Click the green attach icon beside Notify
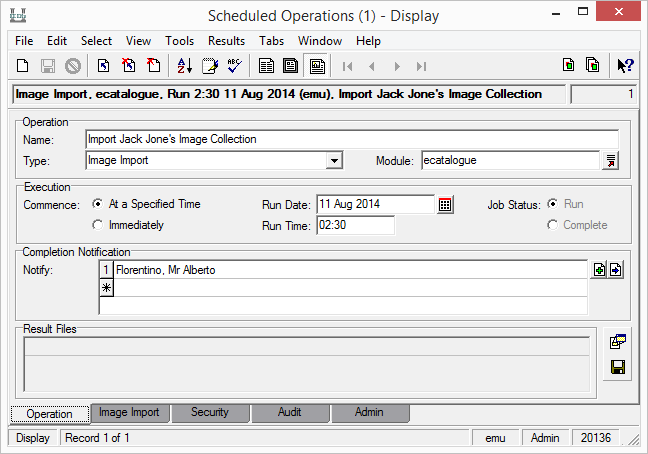The image size is (648, 454). tap(599, 270)
